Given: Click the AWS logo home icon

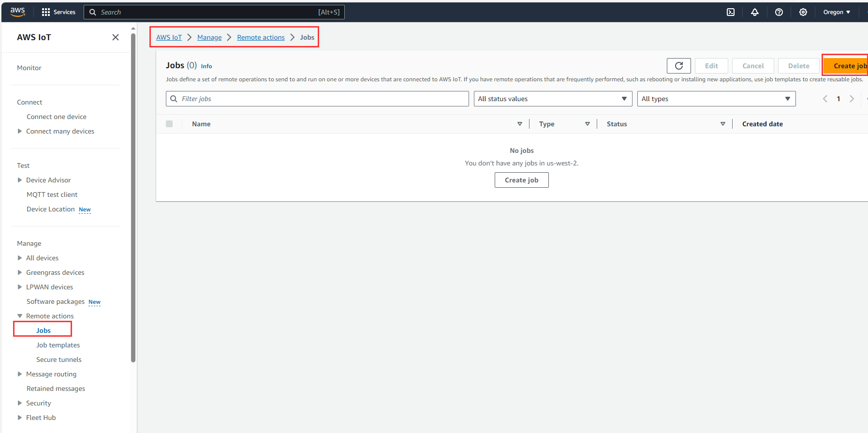Looking at the screenshot, I should pos(17,12).
